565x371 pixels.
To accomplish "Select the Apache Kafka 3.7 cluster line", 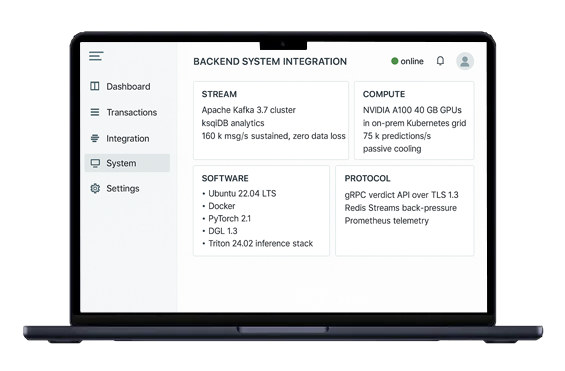I will click(249, 110).
